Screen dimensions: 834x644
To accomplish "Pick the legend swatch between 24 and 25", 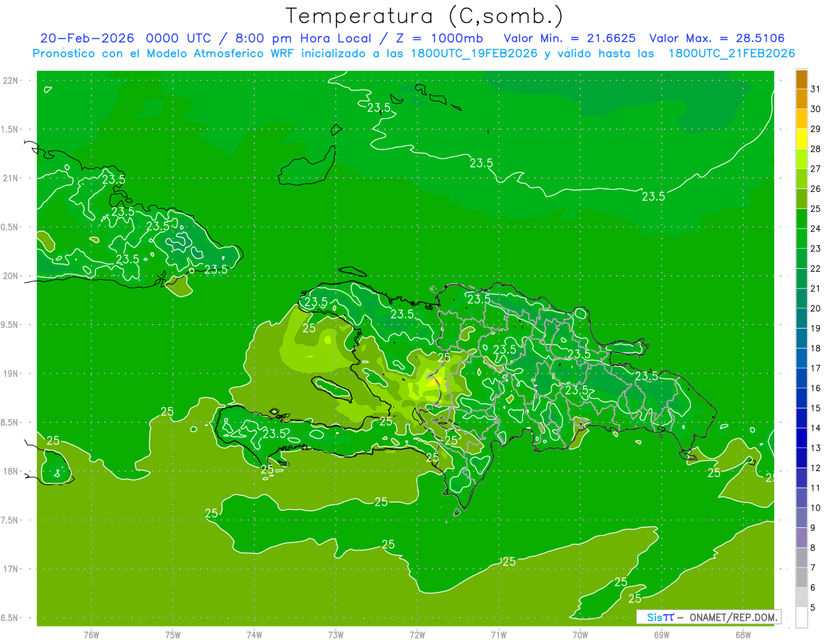I will click(x=801, y=219).
